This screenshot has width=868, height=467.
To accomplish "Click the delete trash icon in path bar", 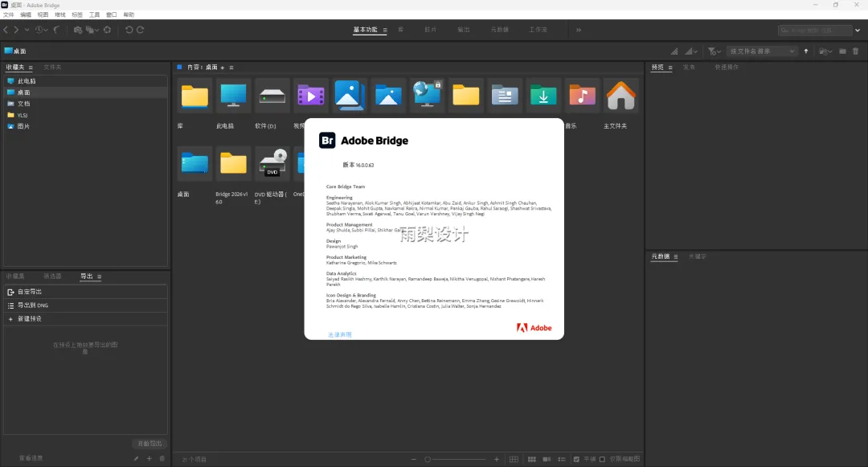I will pyautogui.click(x=855, y=51).
